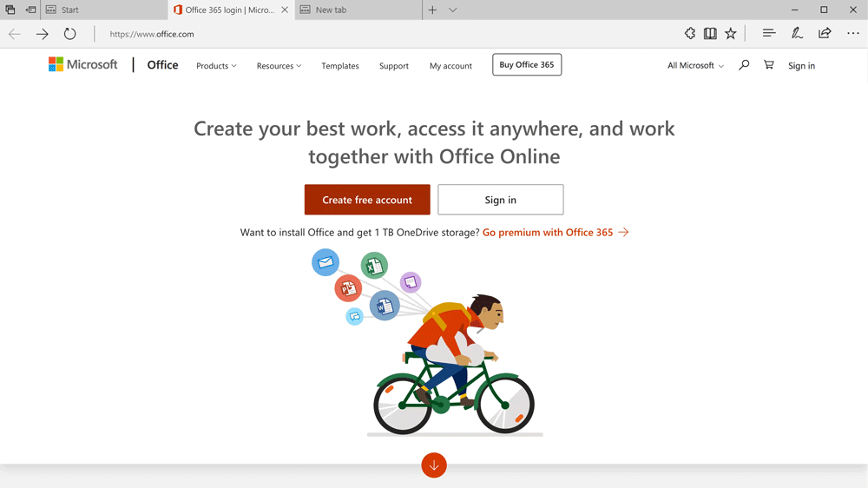Click the Excel bubble icon
The width and height of the screenshot is (868, 488).
(x=374, y=266)
